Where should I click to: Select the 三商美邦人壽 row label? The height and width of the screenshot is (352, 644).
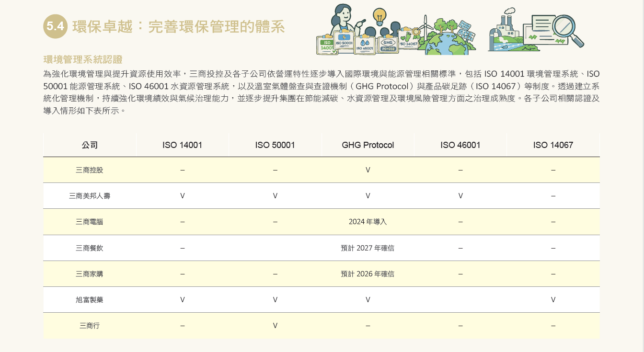[90, 196]
